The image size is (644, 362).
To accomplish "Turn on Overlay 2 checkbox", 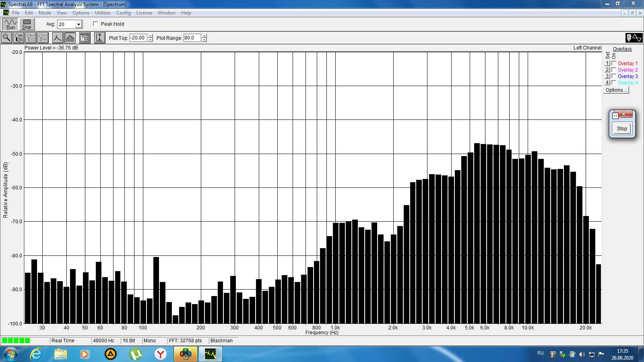I will tap(614, 70).
